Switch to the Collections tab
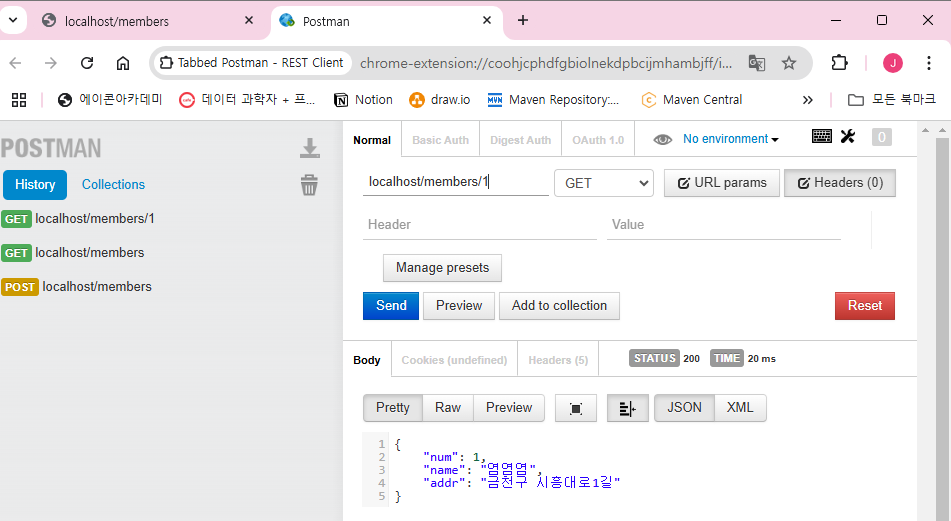The image size is (951, 521). click(113, 184)
